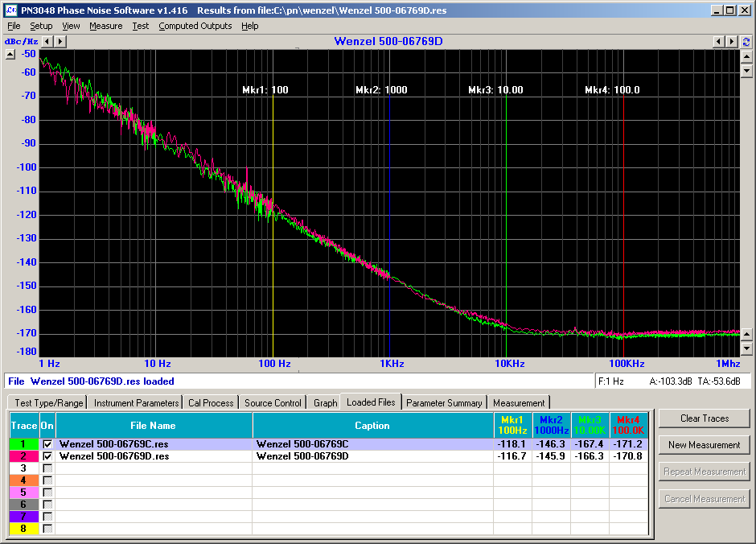
Task: Click the Clear Traces button
Action: pyautogui.click(x=705, y=418)
